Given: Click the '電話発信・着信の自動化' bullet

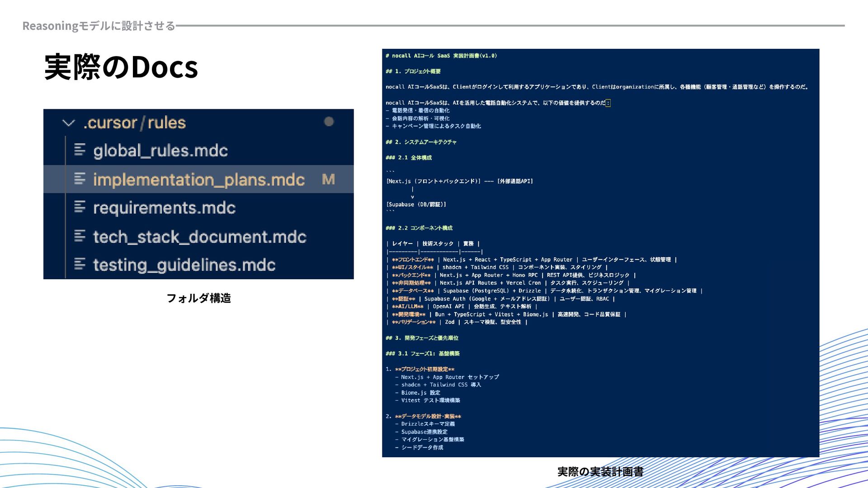Looking at the screenshot, I should coord(418,111).
